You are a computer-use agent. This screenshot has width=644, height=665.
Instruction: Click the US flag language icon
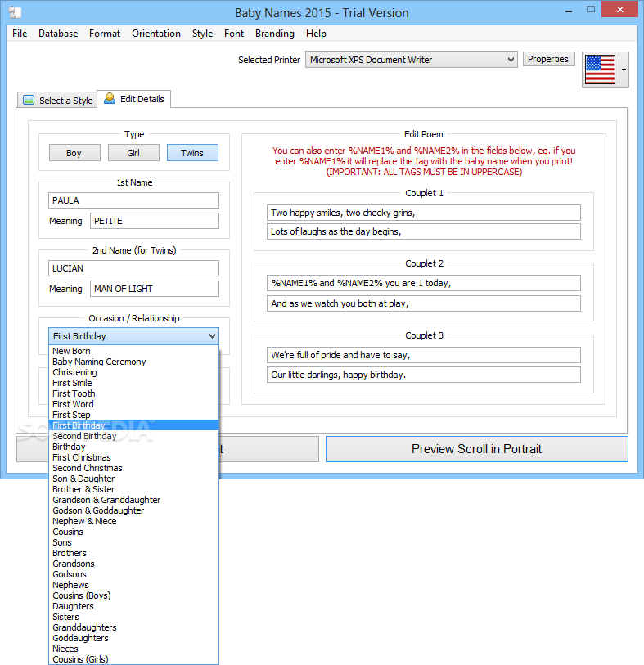tap(600, 70)
